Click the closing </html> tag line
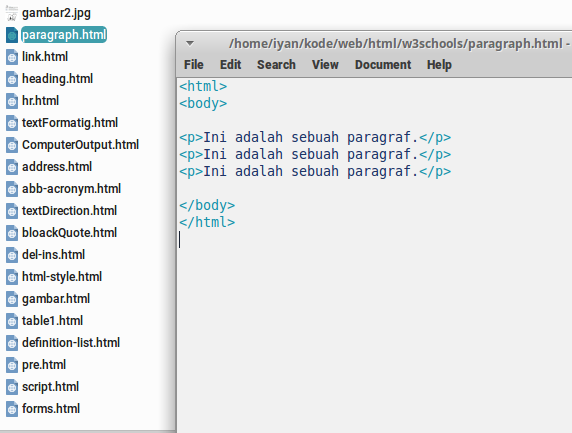Viewport: 572px width, 433px height. click(x=207, y=222)
